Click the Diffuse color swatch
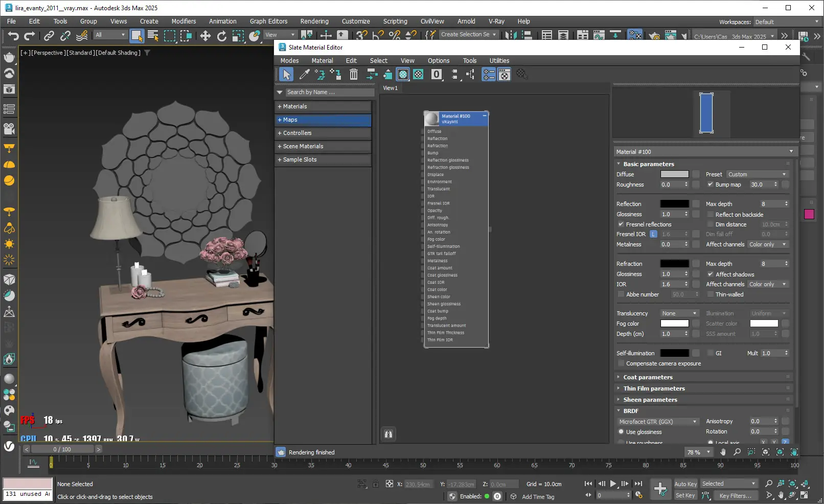The height and width of the screenshot is (504, 824). pyautogui.click(x=674, y=174)
